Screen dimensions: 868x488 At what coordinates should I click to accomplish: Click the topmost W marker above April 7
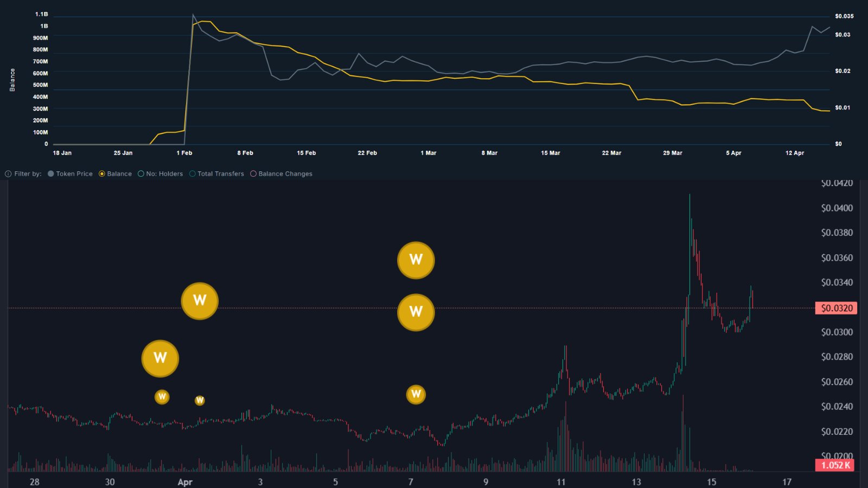(416, 260)
